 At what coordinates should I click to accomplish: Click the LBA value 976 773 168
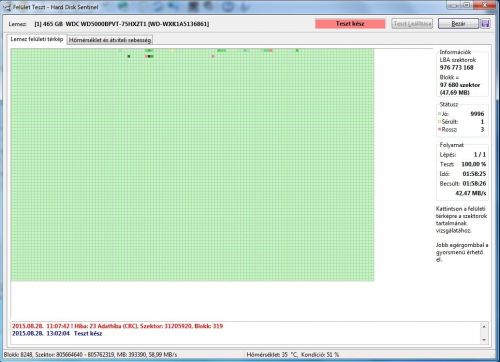[456, 68]
